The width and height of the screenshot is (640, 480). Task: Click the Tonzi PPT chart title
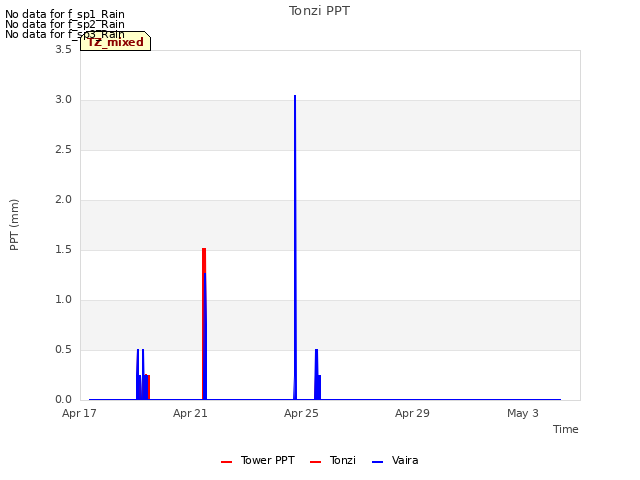(x=319, y=11)
